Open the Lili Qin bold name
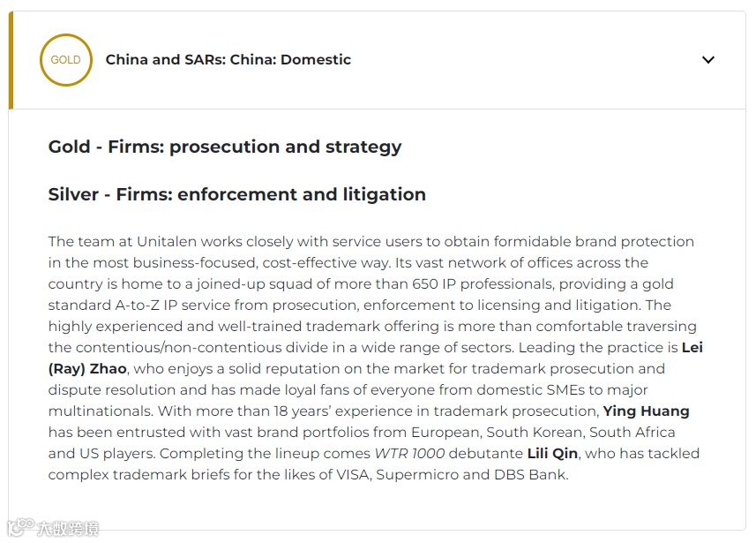This screenshot has height=543, width=756. click(552, 453)
